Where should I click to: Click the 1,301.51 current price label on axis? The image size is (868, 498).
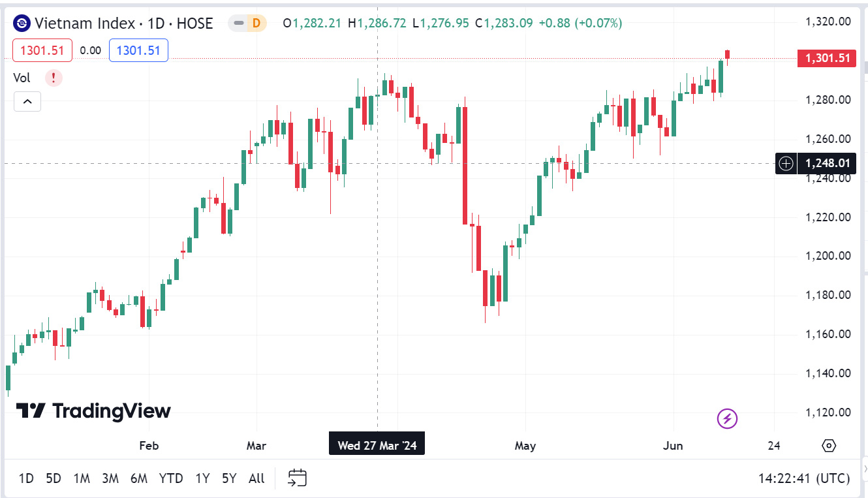point(826,59)
